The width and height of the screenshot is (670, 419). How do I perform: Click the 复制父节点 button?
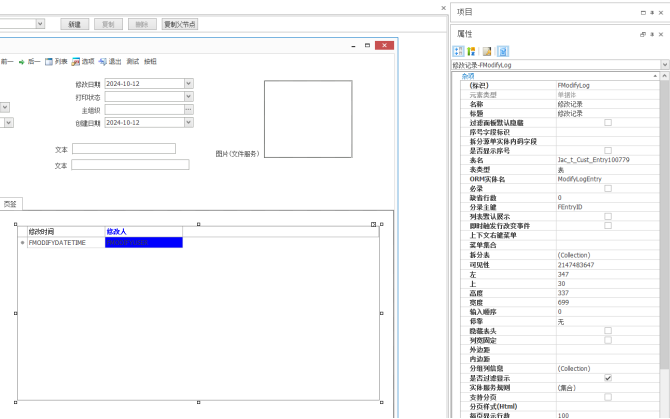[x=179, y=23]
